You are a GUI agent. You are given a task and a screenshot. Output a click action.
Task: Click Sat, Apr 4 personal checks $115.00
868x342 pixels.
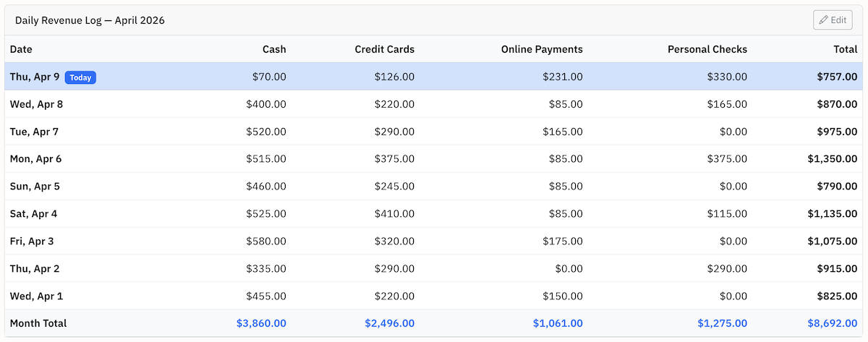coord(727,214)
